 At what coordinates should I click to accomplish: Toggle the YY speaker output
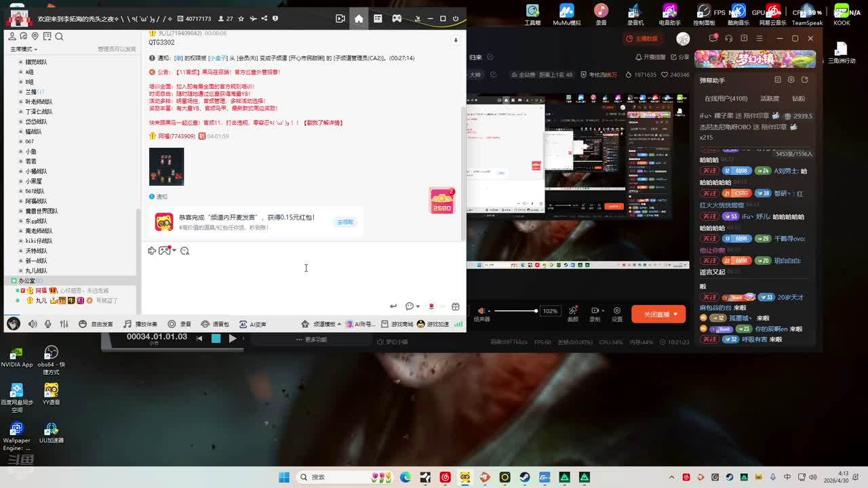click(33, 324)
